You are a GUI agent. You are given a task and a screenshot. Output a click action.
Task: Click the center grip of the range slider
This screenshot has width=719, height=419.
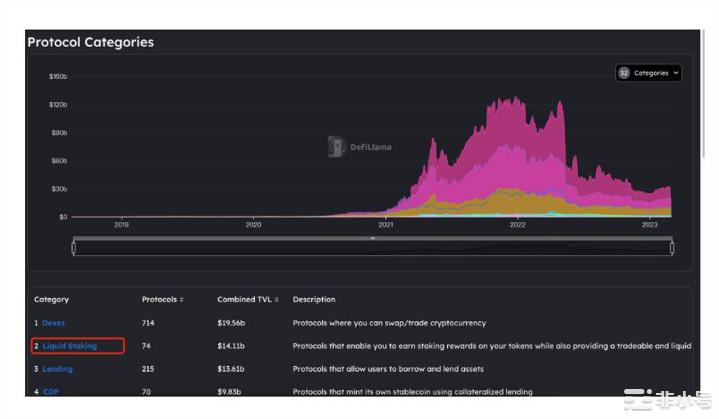coord(373,238)
